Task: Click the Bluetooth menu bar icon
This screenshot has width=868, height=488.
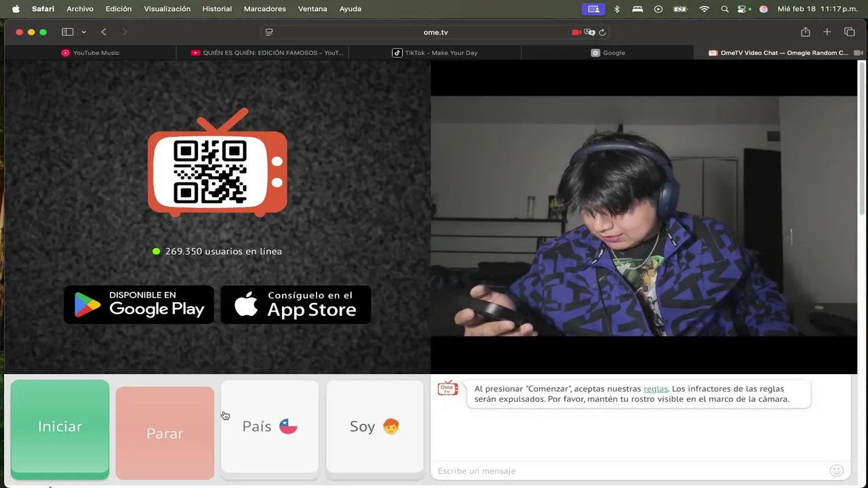Action: (617, 9)
